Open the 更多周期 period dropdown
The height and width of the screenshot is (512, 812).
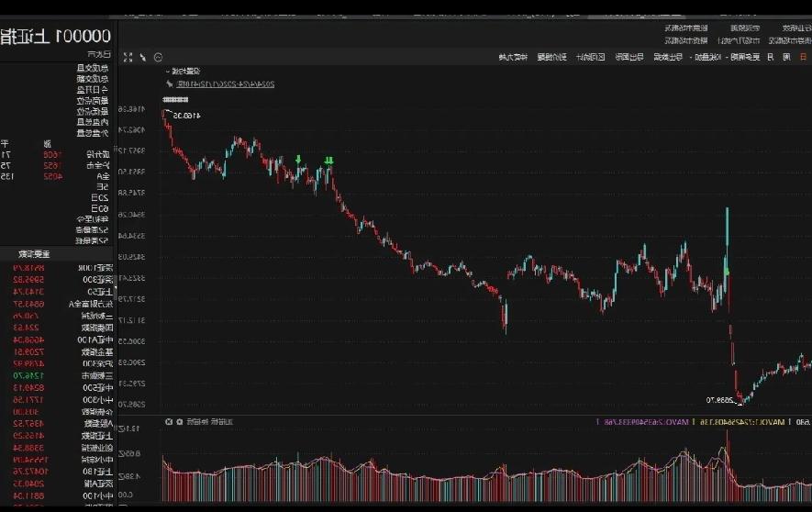(742, 57)
